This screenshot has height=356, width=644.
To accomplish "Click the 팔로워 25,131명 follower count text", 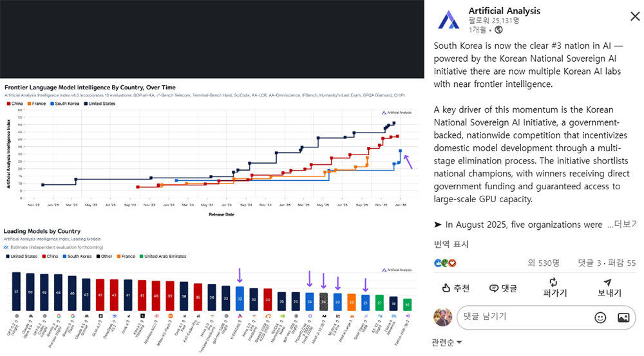I will point(494,21).
